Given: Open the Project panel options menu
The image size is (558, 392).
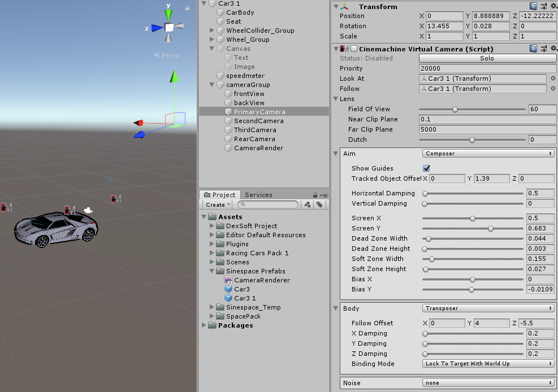Looking at the screenshot, I should (323, 195).
